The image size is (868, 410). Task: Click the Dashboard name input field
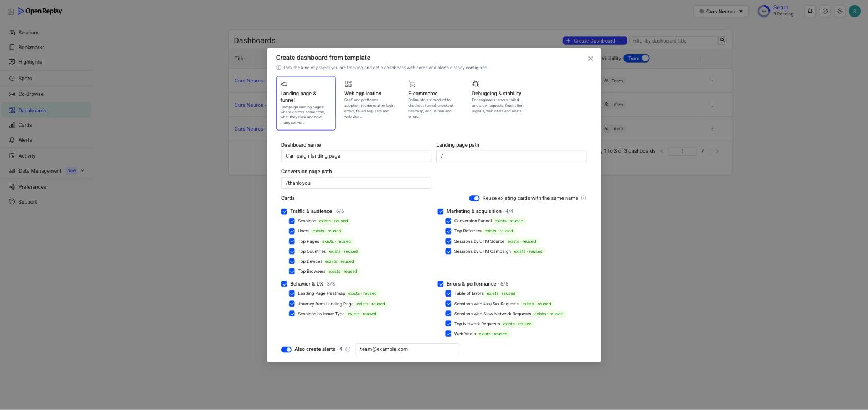356,156
